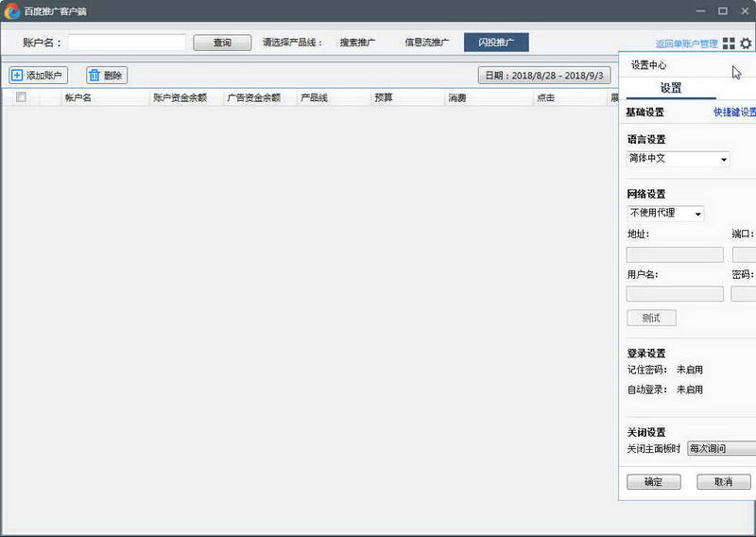Open the gear settings icon
Screen dimensions: 756x537
click(x=746, y=43)
